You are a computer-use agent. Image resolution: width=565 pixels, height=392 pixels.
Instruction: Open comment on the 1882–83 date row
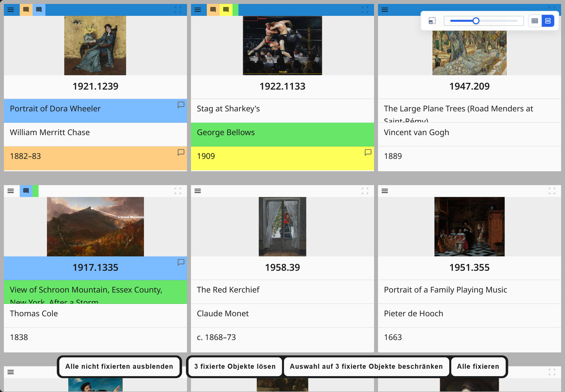pos(181,152)
